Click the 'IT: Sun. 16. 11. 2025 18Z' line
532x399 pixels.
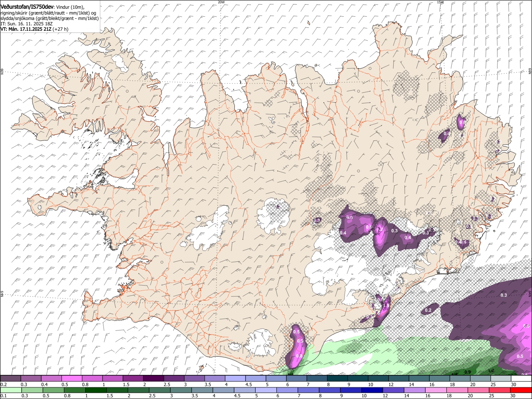click(x=26, y=24)
